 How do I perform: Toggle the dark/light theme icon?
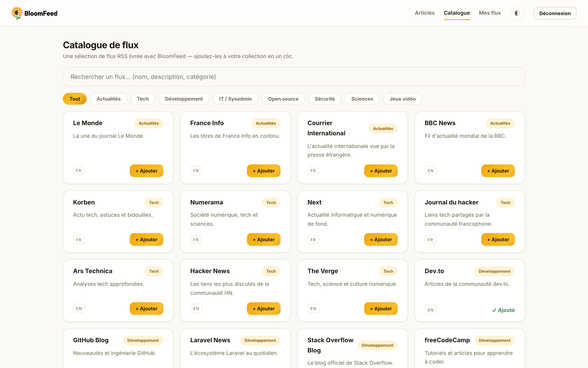[517, 13]
